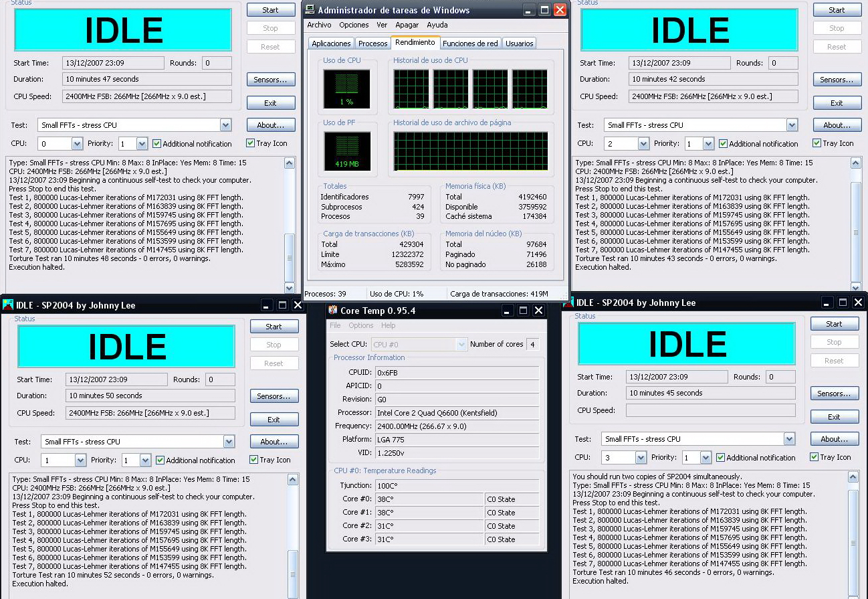The image size is (868, 599).
Task: Expand the Priority dropdown in the CPU 0 window
Action: pyautogui.click(x=142, y=144)
